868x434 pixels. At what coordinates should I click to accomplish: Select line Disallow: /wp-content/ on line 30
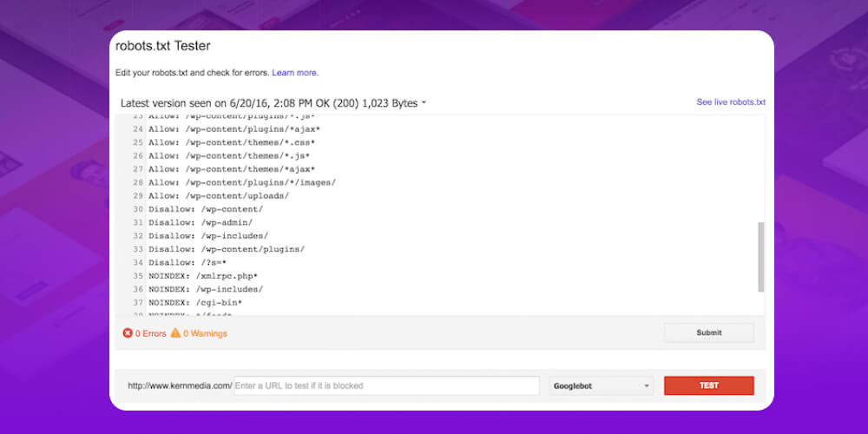(x=206, y=209)
